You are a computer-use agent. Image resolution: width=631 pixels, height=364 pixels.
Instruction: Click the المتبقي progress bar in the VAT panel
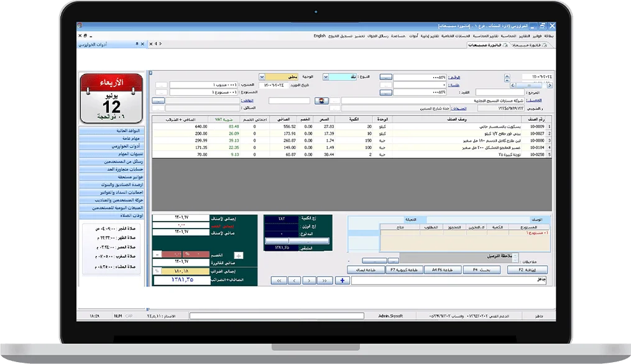pos(297,241)
